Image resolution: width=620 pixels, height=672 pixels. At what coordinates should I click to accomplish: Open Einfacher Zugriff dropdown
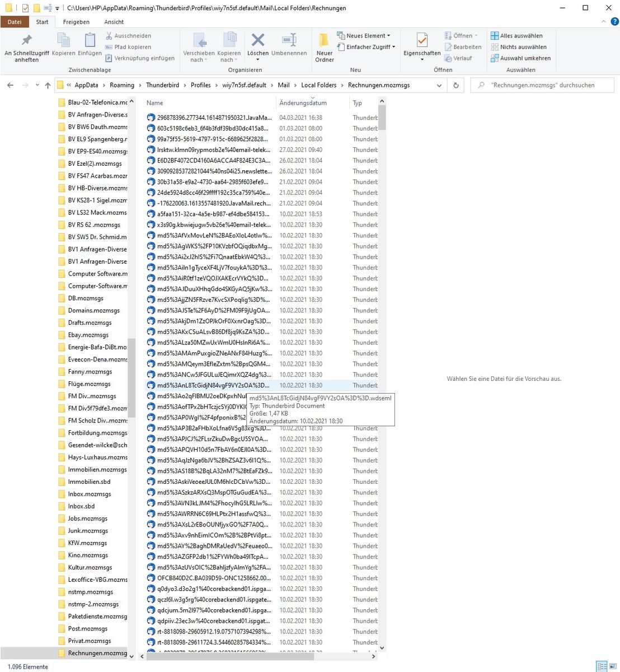(366, 47)
